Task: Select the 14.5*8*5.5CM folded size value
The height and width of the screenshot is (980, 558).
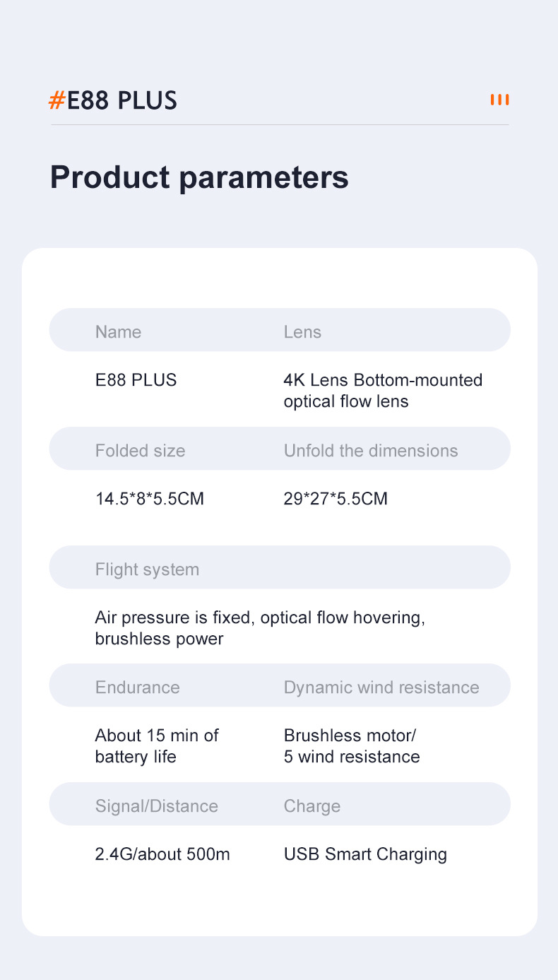Action: tap(149, 499)
